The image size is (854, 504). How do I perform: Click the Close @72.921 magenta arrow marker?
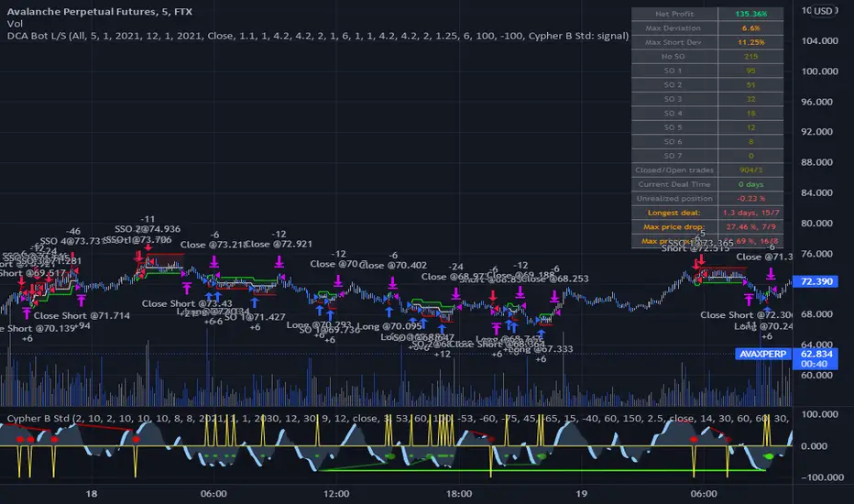pos(279,261)
